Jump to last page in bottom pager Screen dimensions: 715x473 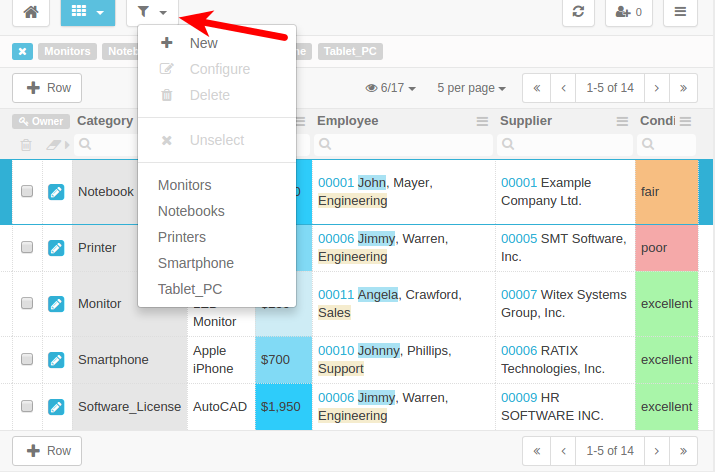click(683, 451)
